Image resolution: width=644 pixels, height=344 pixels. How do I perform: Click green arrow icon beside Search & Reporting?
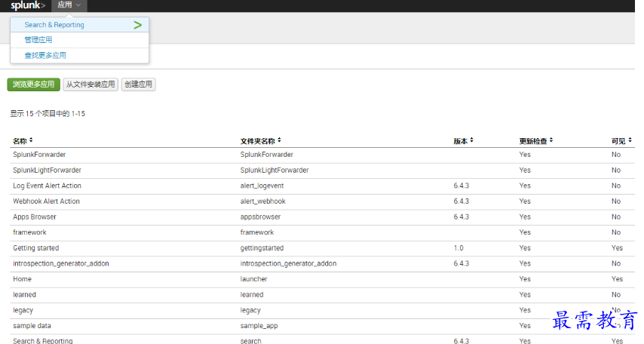coord(137,25)
